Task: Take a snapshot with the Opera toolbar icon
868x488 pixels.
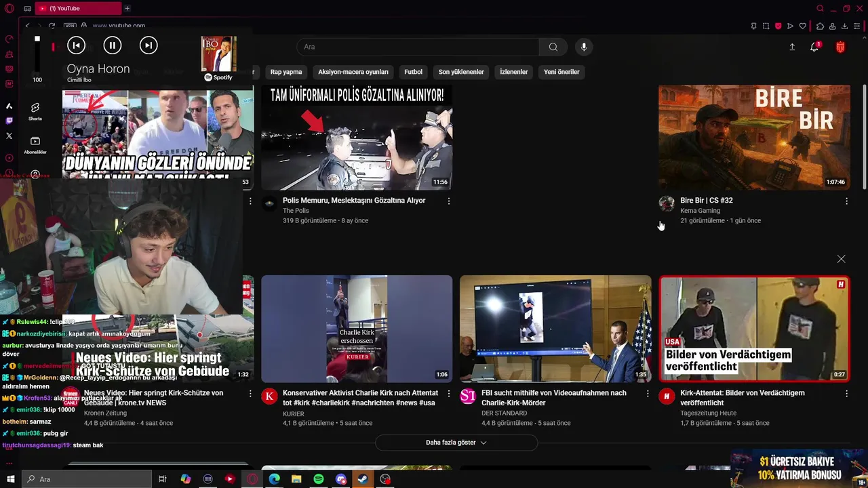Action: 766,26
